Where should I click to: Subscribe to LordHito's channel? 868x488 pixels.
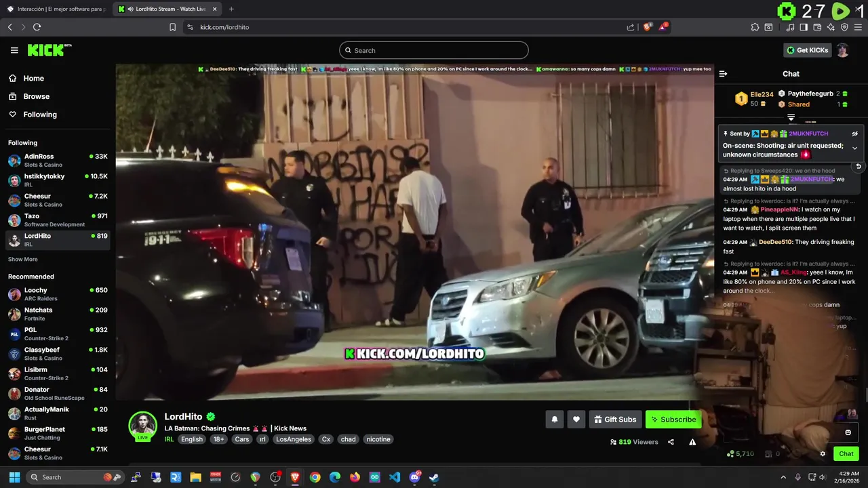[x=673, y=420]
